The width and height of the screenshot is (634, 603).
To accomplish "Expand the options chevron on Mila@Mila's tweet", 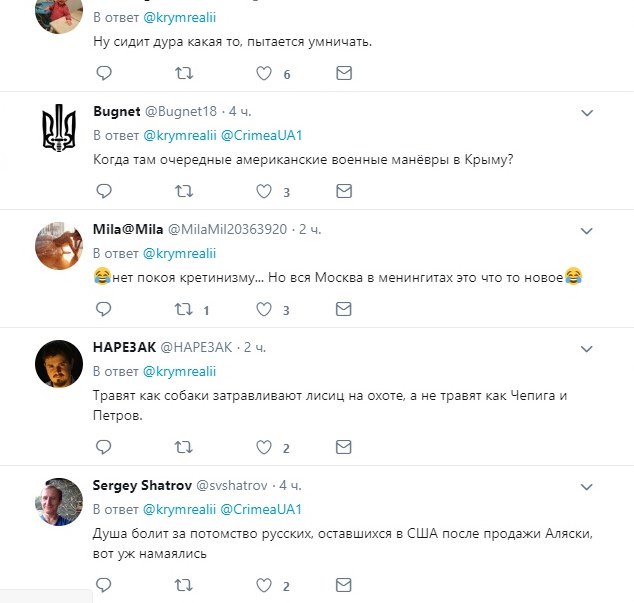I will pos(587,229).
